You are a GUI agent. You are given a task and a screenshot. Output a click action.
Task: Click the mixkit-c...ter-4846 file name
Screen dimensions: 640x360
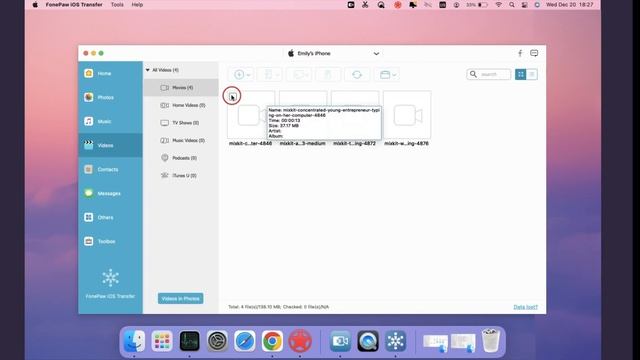click(x=250, y=144)
